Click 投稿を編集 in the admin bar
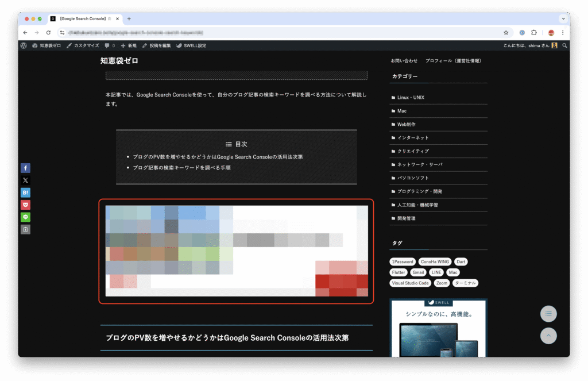Image resolution: width=588 pixels, height=381 pixels. (x=156, y=45)
